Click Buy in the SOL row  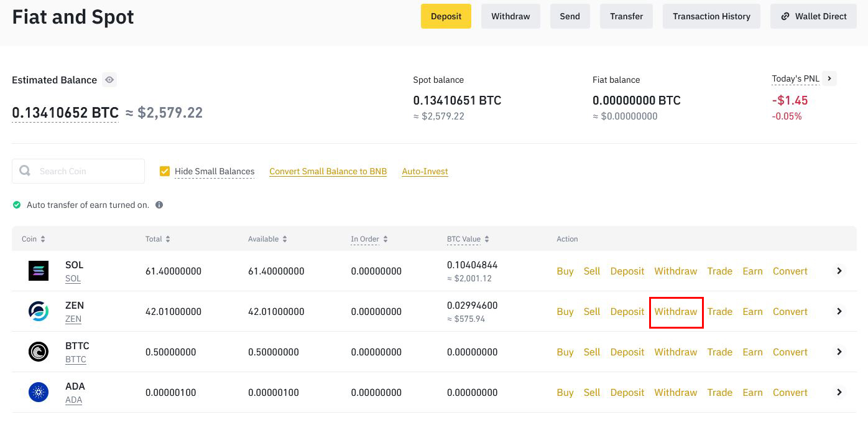click(x=565, y=271)
